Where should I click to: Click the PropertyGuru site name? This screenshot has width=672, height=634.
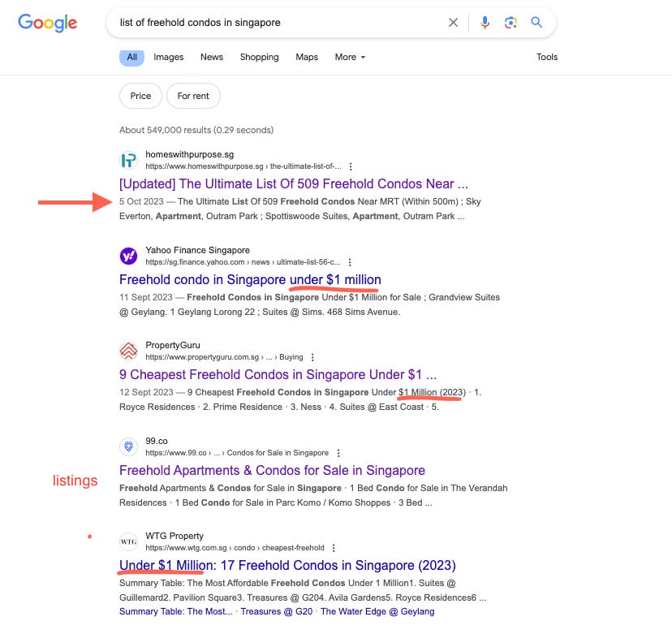[173, 346]
